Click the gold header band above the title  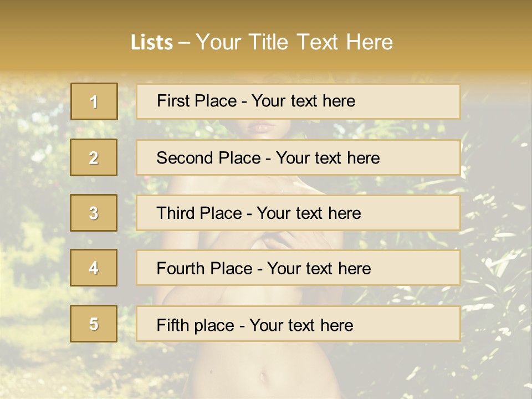pos(266,12)
